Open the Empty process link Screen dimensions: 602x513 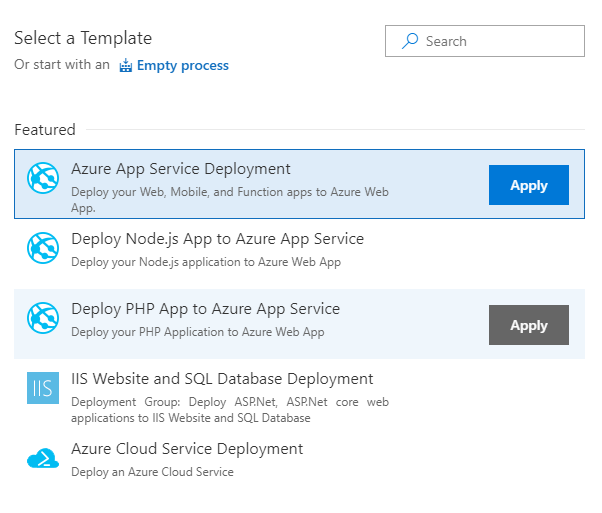point(182,66)
